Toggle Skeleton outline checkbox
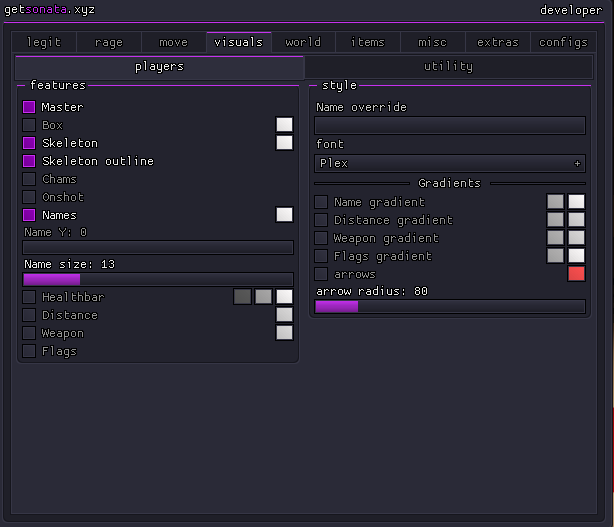 [x=29, y=161]
